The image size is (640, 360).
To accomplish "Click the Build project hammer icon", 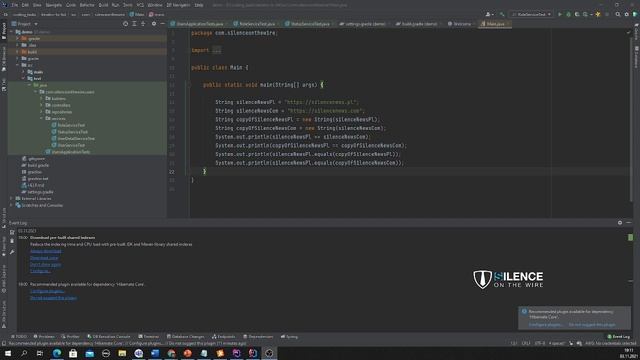I will [502, 14].
